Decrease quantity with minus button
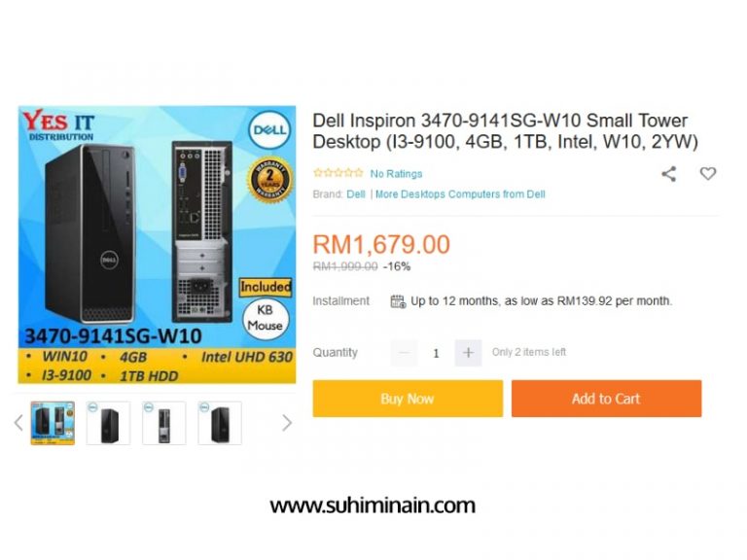The width and height of the screenshot is (747, 560). click(404, 353)
